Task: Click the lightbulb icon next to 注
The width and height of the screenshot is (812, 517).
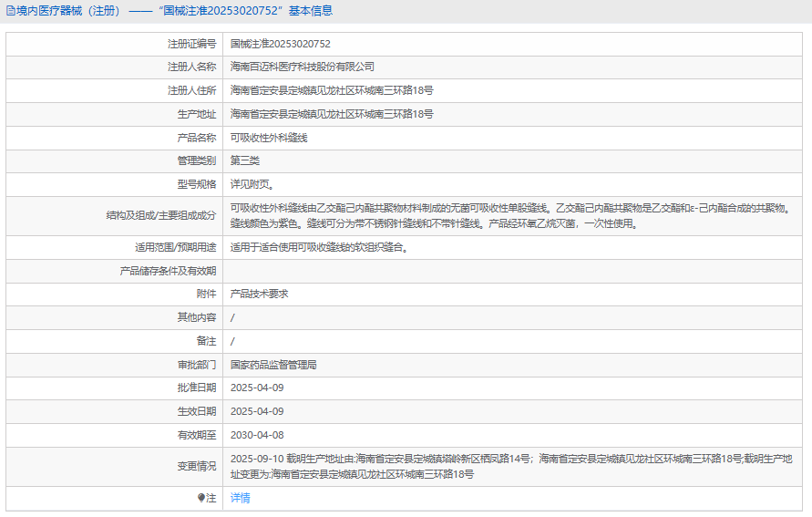Action: (201, 498)
